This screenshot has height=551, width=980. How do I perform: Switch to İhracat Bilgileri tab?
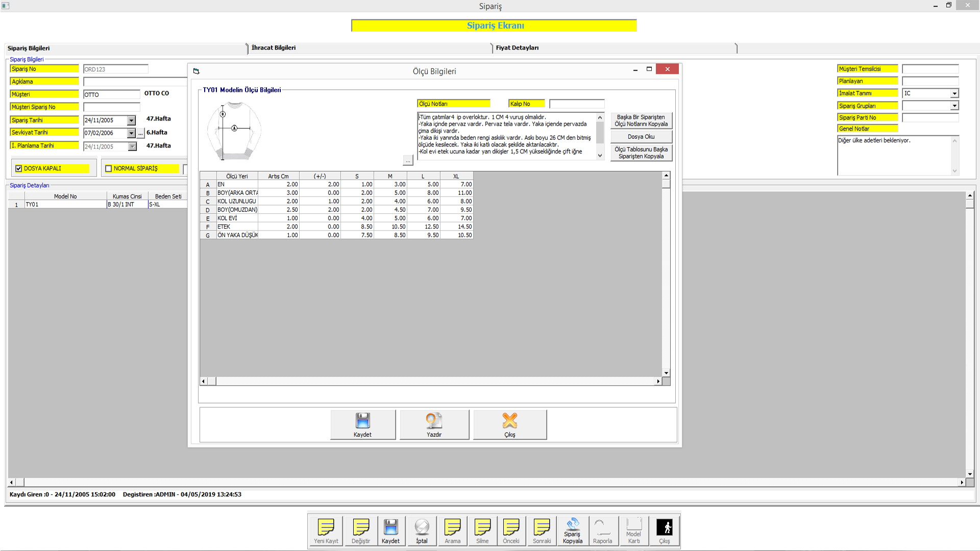coord(274,48)
